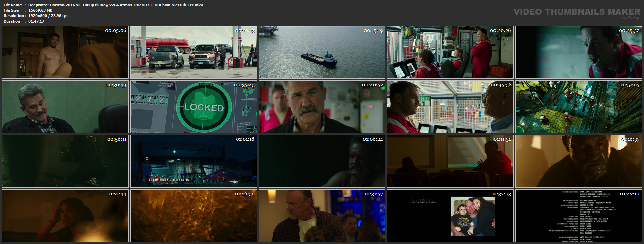Click the thumbnail stamped 00:25:32
Image resolution: width=644 pixels, height=244 pixels.
tap(578, 52)
